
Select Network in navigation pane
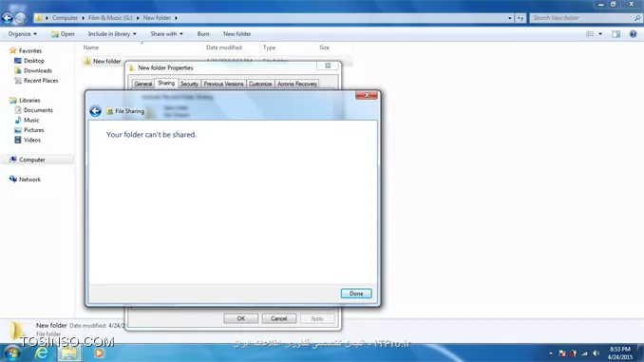(29, 180)
